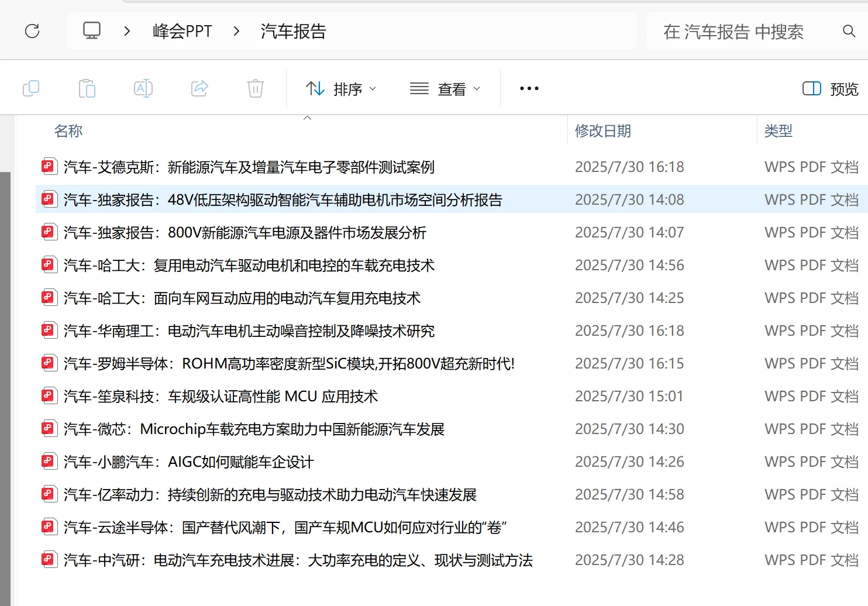Viewport: 868px width, 606px height.
Task: Click the Paste toolbar icon
Action: click(87, 88)
